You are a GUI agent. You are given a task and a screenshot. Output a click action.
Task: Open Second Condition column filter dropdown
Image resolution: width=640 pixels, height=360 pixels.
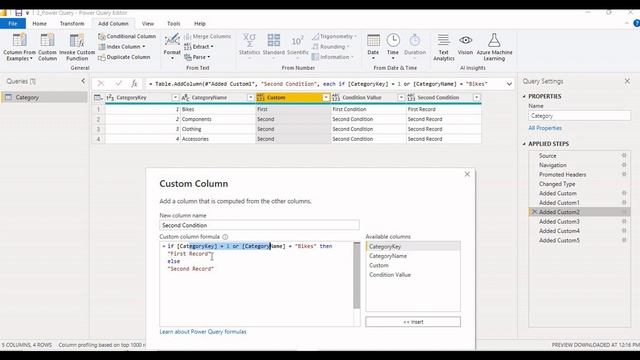(x=476, y=98)
